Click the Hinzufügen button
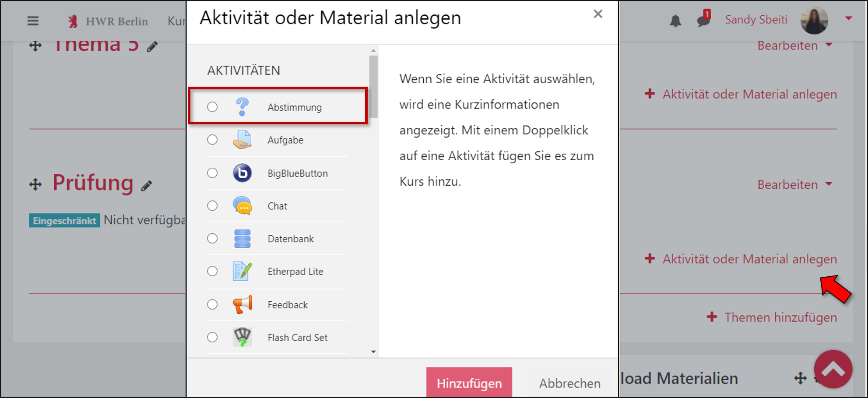 pos(469,382)
